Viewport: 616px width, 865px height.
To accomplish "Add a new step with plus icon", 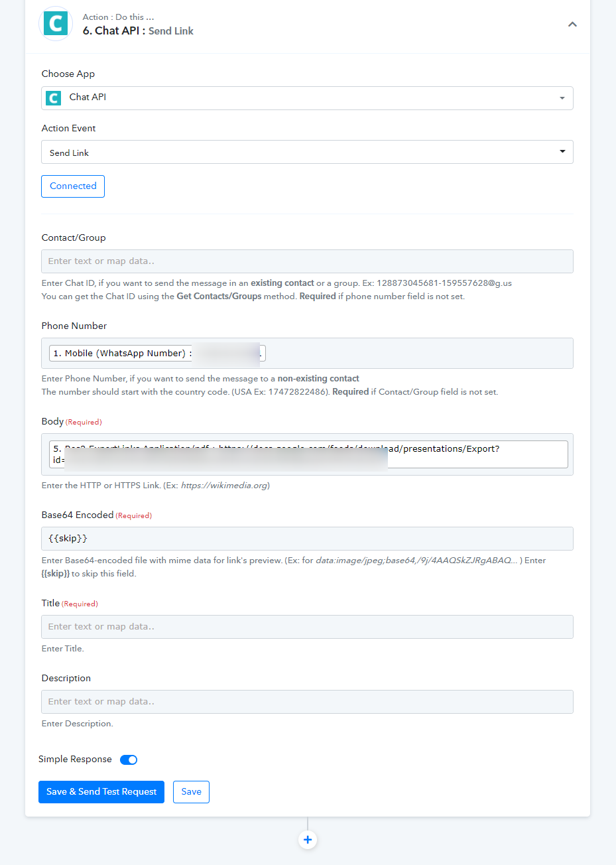I will [308, 840].
